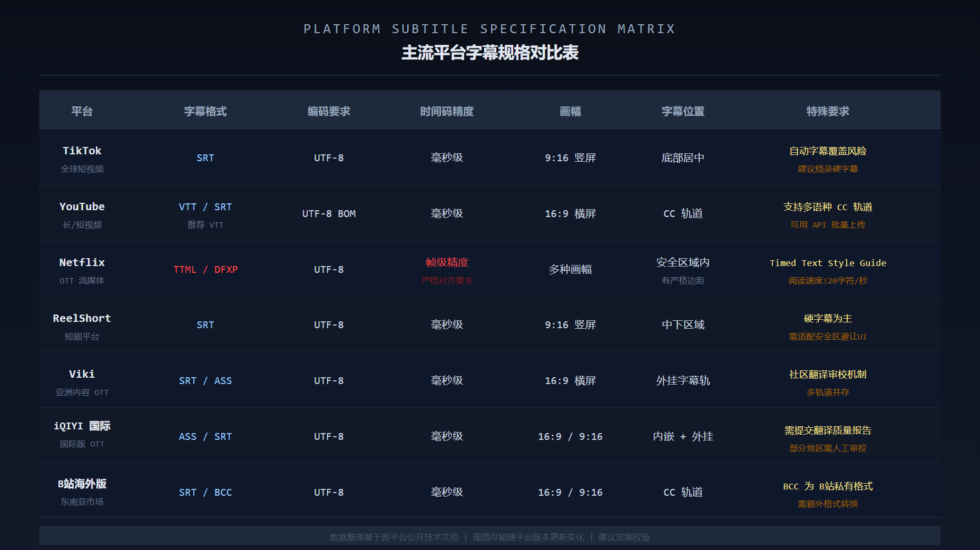Select the TikTok platform name
980x550 pixels.
pos(82,151)
